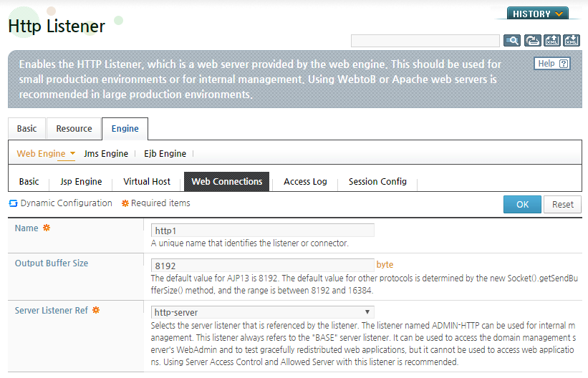The image size is (588, 378).
Task: Click the Server Listener Ref label
Action: (51, 311)
